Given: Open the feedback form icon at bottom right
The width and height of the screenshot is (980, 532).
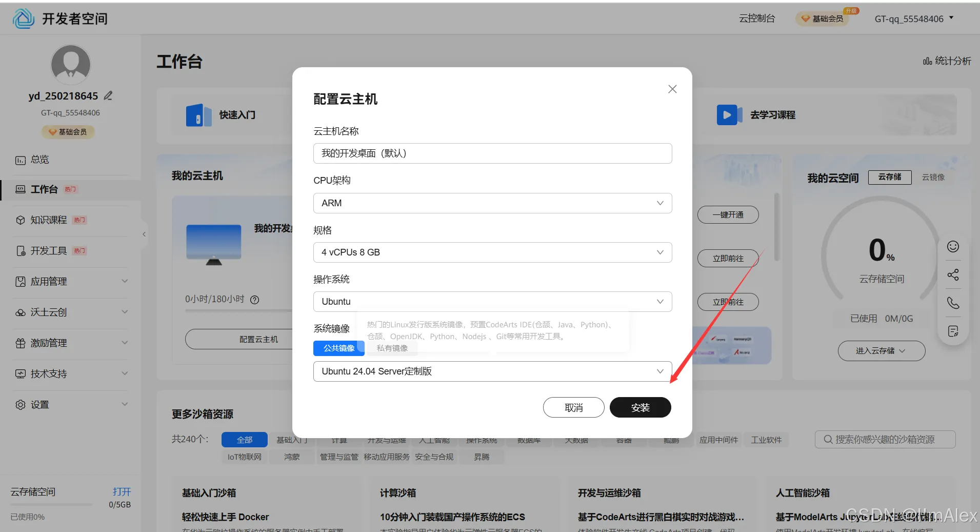Looking at the screenshot, I should [x=953, y=331].
